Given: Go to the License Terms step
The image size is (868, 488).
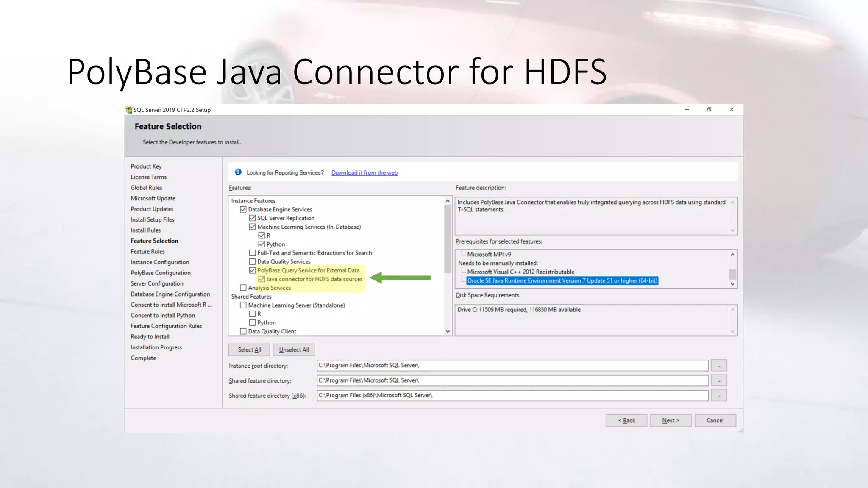Looking at the screenshot, I should point(149,177).
